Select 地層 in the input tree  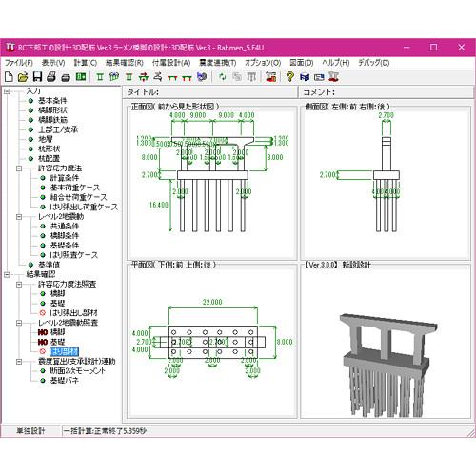[x=46, y=139]
